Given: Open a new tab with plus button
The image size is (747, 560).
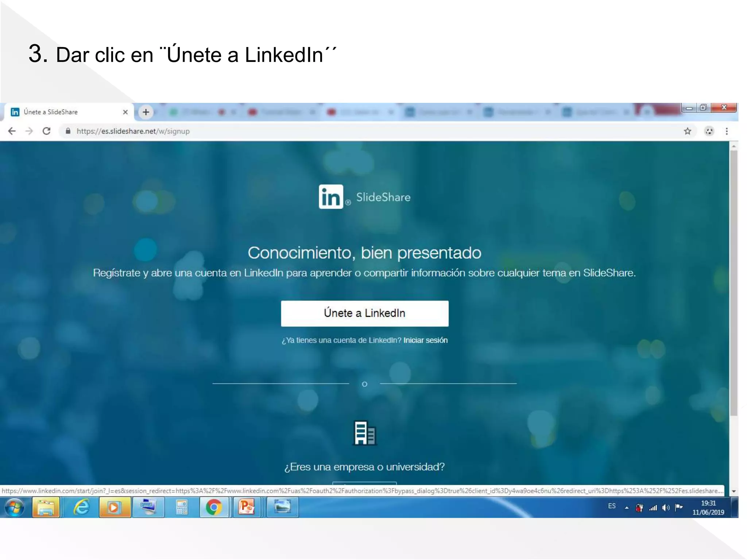Looking at the screenshot, I should pos(146,112).
